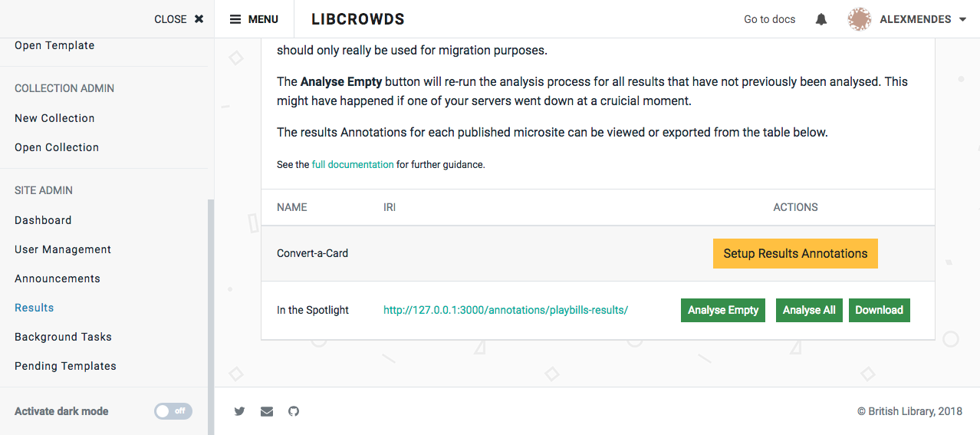Click the ALEXMENDES user avatar
Screen dimensions: 980x435
[860, 19]
